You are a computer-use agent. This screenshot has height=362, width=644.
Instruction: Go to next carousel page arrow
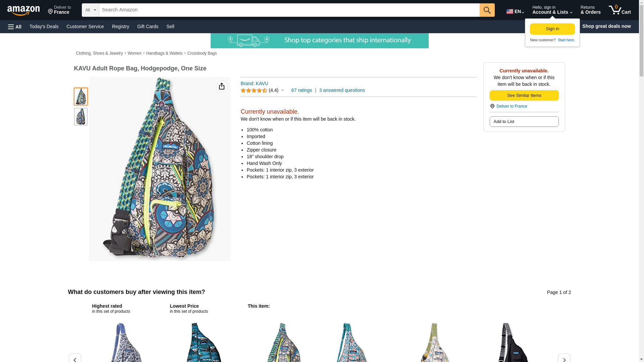[564, 359]
